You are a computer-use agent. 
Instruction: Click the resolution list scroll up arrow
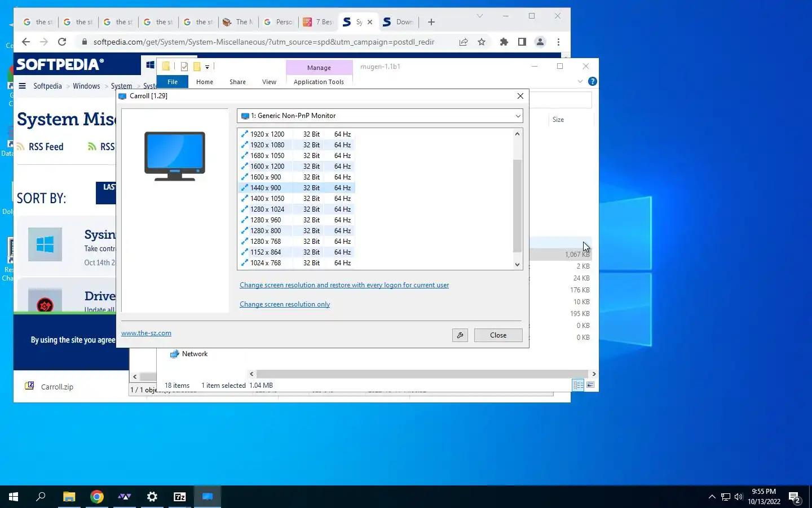point(517,134)
